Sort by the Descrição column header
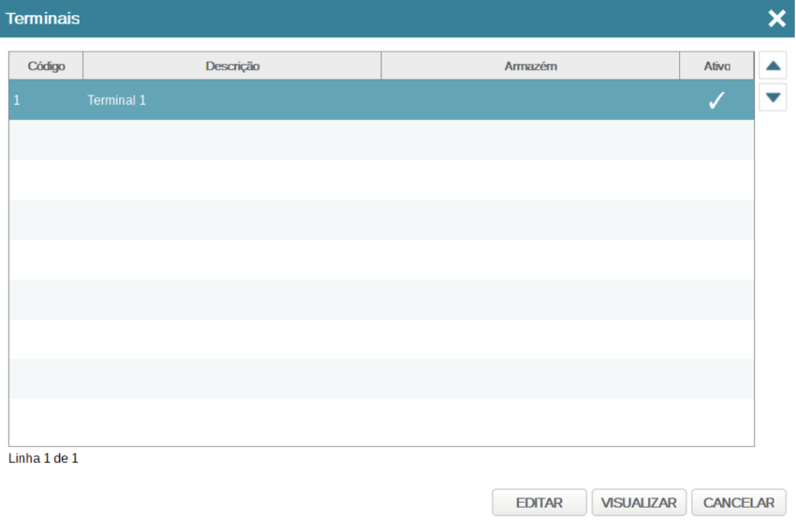This screenshot has width=796, height=532. tap(232, 66)
